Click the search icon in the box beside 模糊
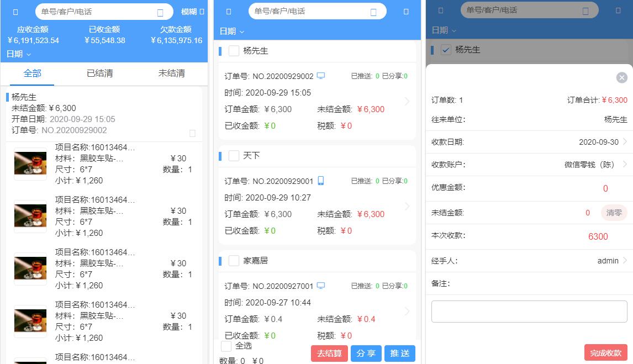The width and height of the screenshot is (633, 364). pos(160,12)
